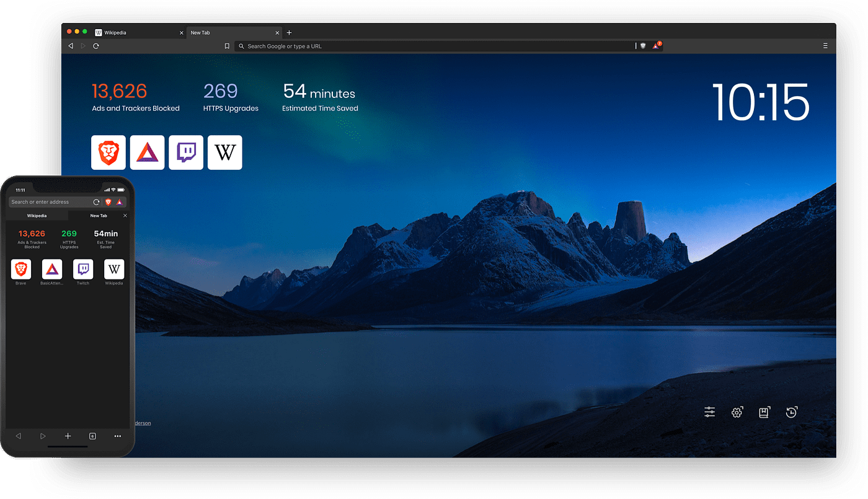868x499 pixels.
Task: Go back using phone bottom bar arrow
Action: point(19,436)
